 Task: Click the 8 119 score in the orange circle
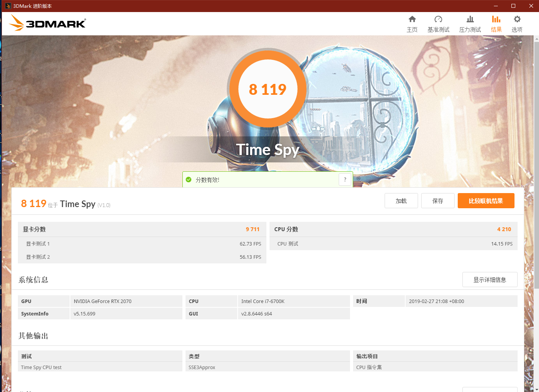tap(268, 89)
